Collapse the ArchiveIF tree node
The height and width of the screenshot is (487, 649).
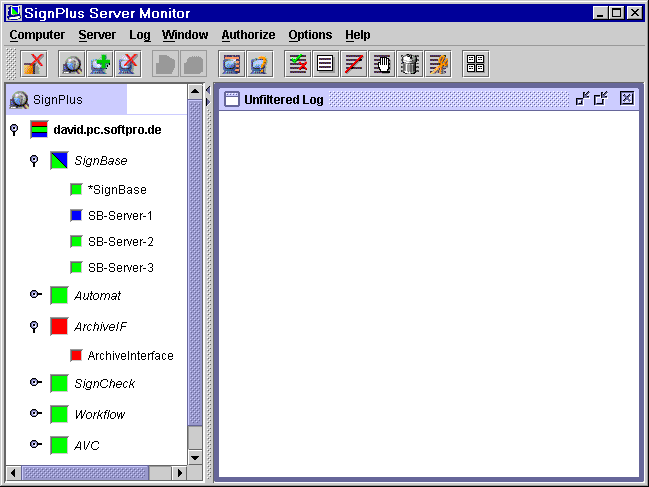click(34, 326)
